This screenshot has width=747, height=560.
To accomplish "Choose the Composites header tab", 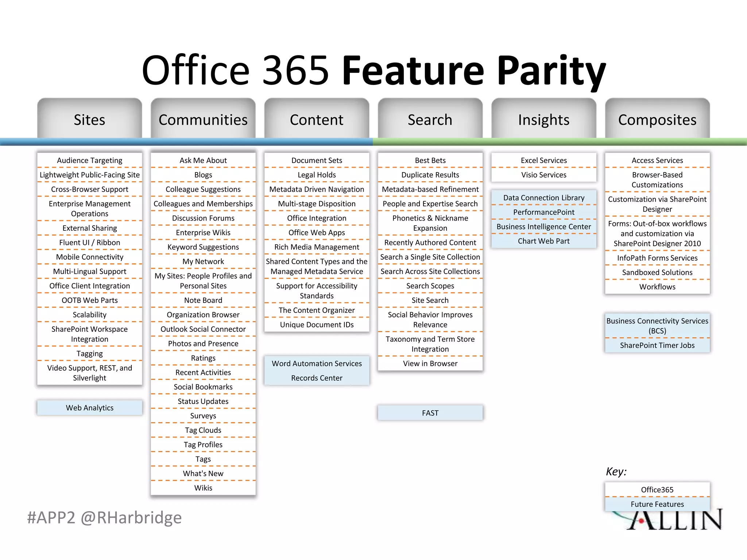I will pyautogui.click(x=657, y=118).
